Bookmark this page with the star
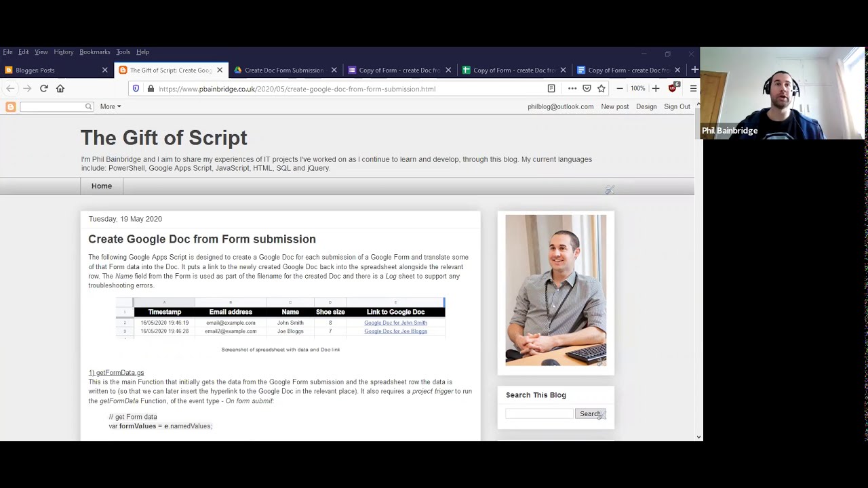The image size is (868, 488). coord(601,89)
